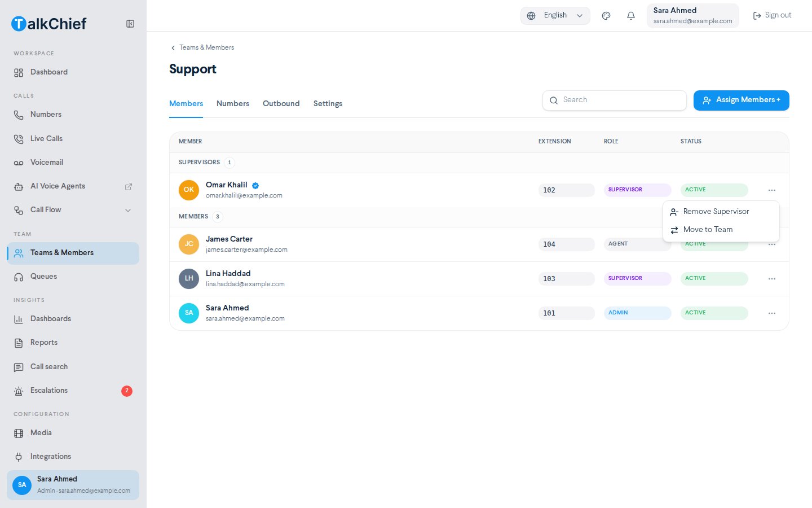Open Escalations with 2 badge
This screenshot has height=508, width=812.
[x=73, y=391]
